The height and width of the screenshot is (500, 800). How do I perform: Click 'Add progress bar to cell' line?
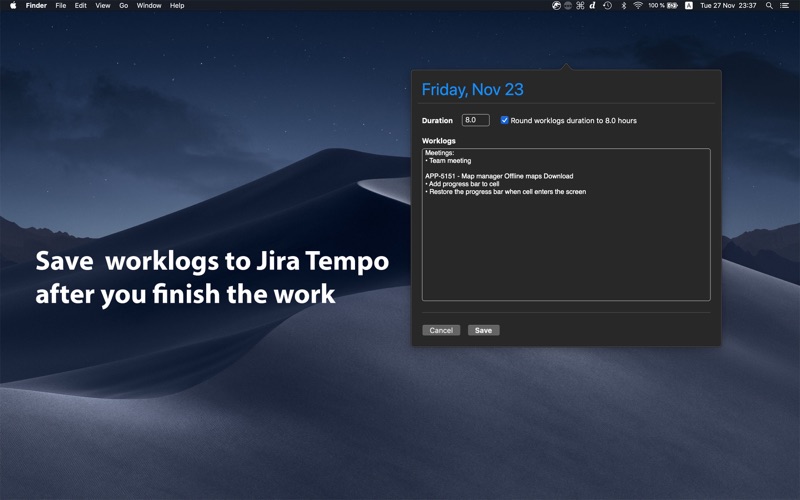[x=462, y=184]
